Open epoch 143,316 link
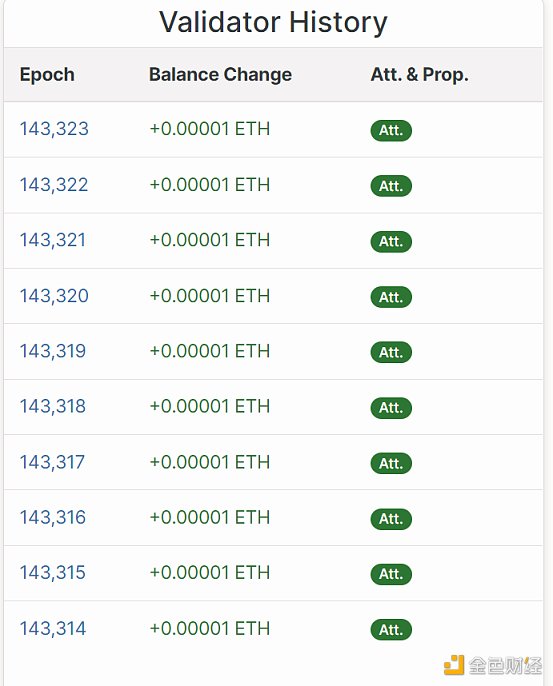This screenshot has height=686, width=553. (53, 518)
